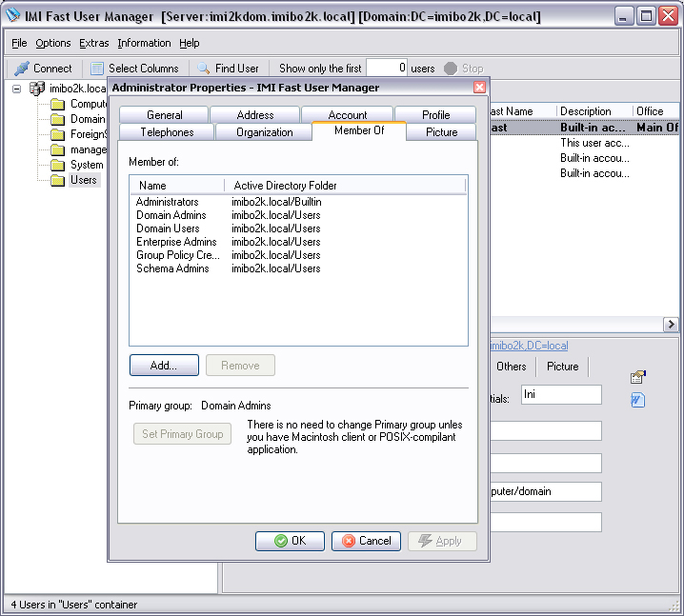
Task: Select the Domain Admins group row
Action: pyautogui.click(x=298, y=215)
